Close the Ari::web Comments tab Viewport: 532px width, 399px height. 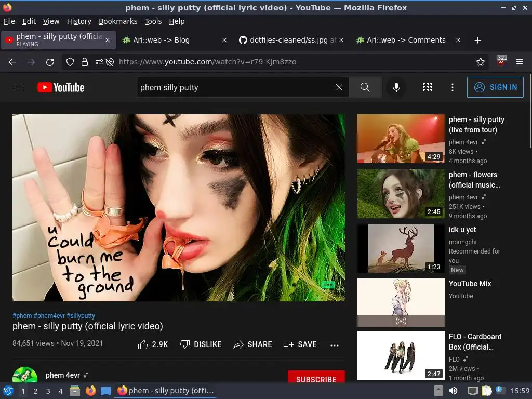(x=458, y=40)
